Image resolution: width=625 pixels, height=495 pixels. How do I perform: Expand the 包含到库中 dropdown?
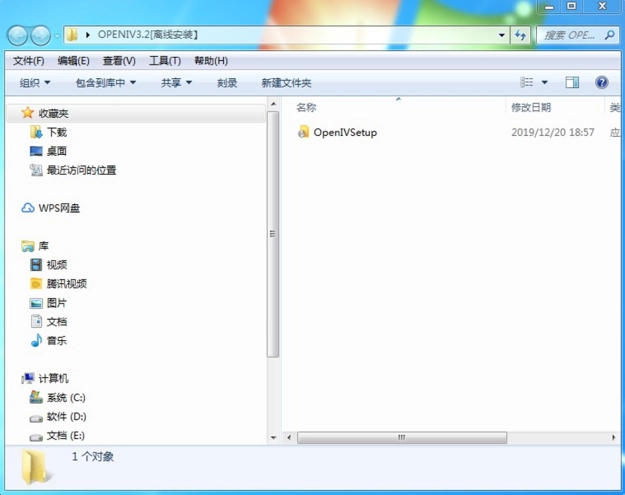[106, 83]
